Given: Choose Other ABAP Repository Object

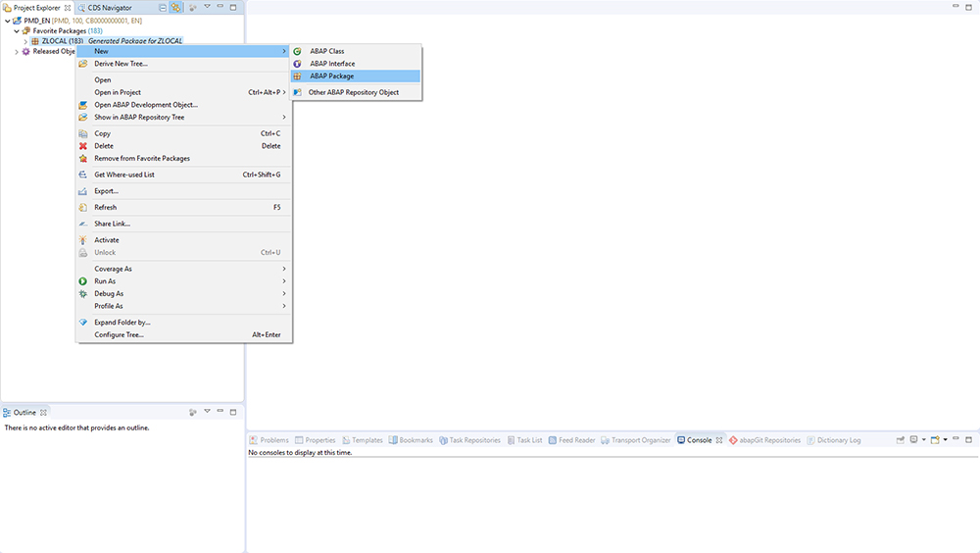Looking at the screenshot, I should point(355,92).
